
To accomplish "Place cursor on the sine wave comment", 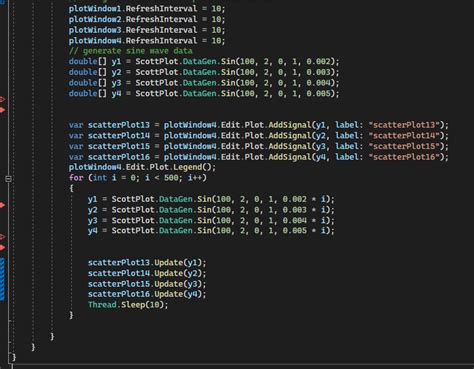I will click(x=130, y=51).
